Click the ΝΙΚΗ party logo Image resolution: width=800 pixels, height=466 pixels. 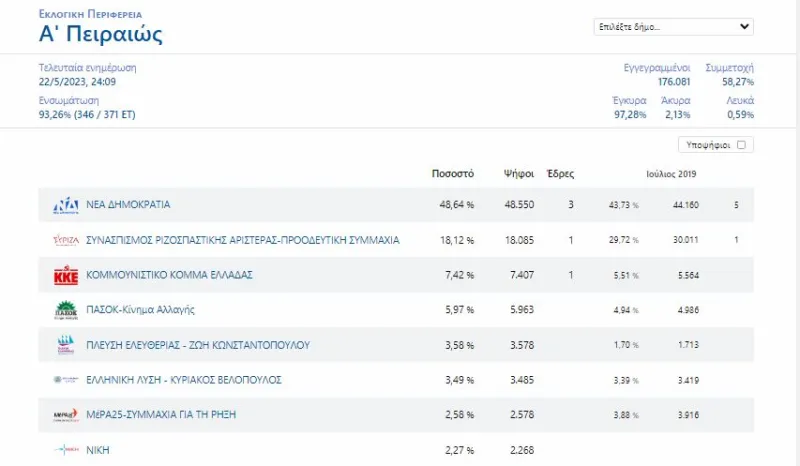coord(66,450)
